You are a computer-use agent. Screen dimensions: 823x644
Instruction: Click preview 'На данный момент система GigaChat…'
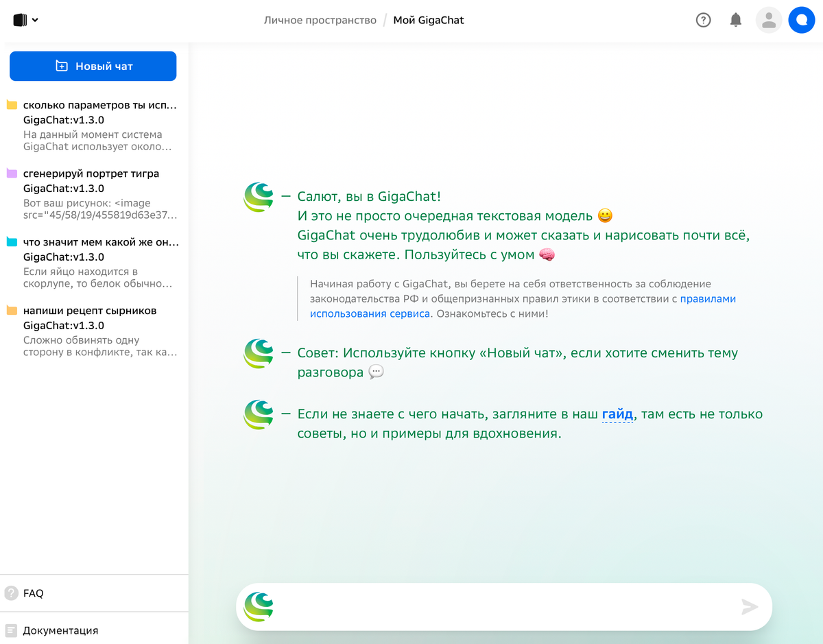point(97,141)
